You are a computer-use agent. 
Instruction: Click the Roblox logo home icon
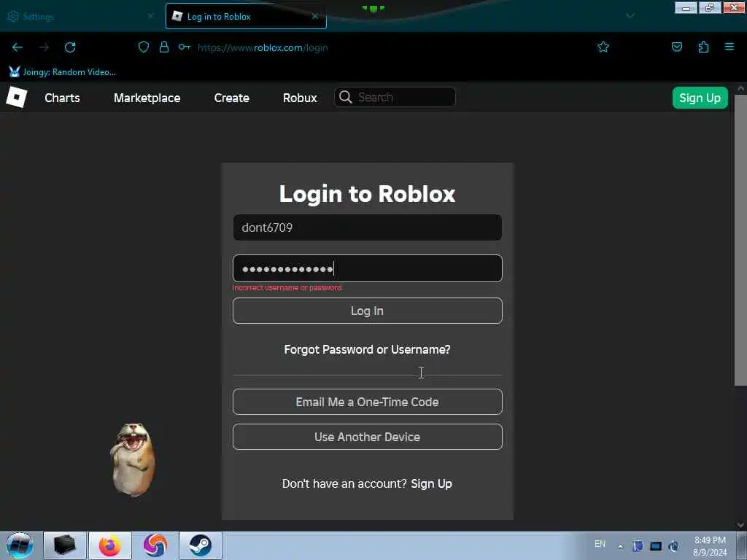[17, 97]
